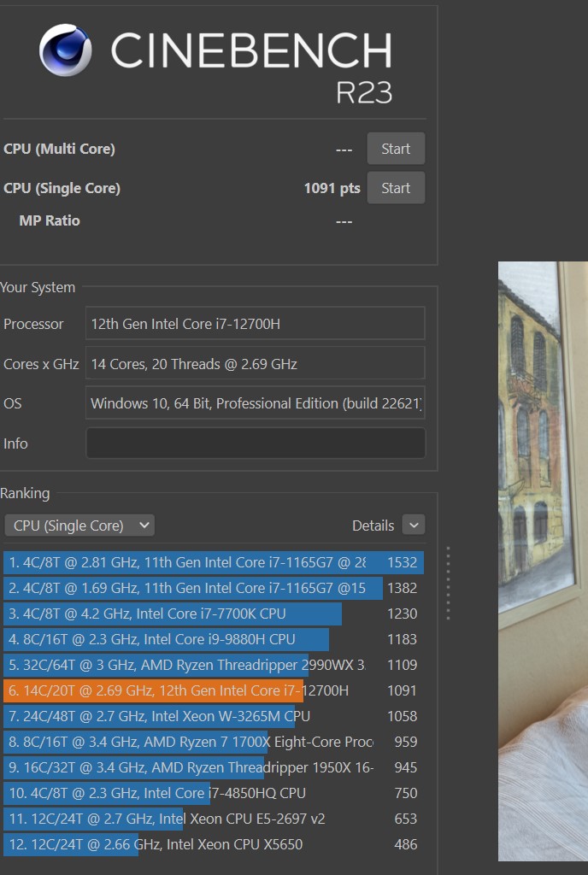The height and width of the screenshot is (875, 588).
Task: Click the Cinebench logo sphere icon
Action: pos(65,50)
